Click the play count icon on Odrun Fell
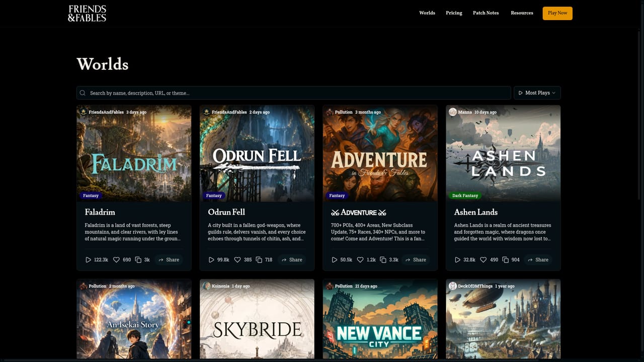This screenshot has height=362, width=644. (x=211, y=260)
